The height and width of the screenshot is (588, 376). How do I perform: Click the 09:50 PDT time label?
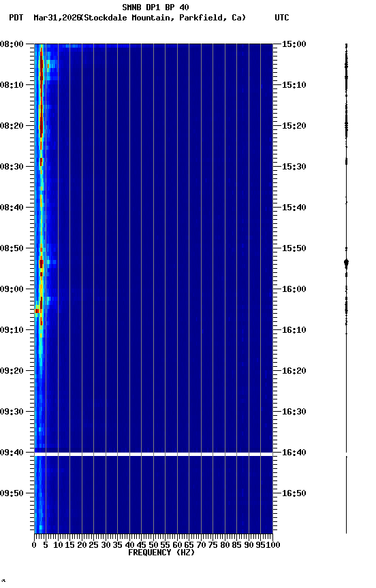12,494
